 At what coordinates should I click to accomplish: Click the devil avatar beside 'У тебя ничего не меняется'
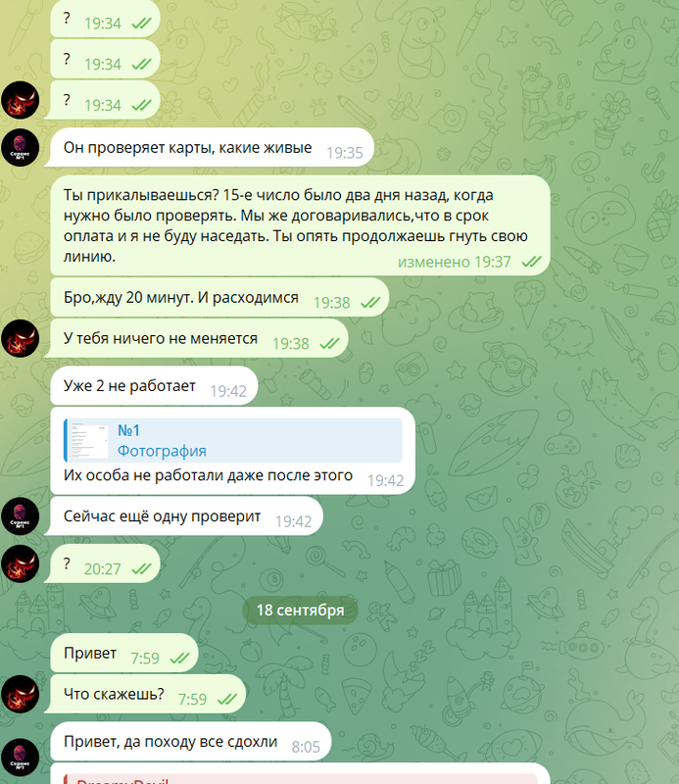click(x=20, y=338)
